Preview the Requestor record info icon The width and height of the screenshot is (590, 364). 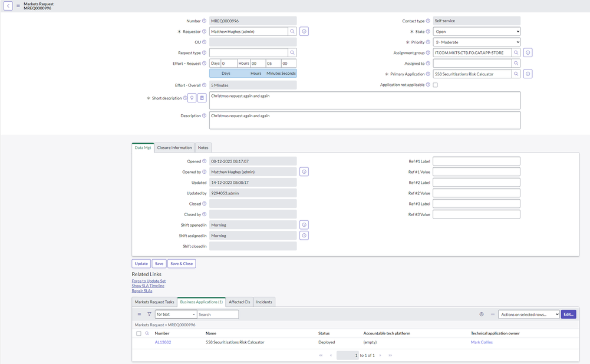click(x=304, y=32)
